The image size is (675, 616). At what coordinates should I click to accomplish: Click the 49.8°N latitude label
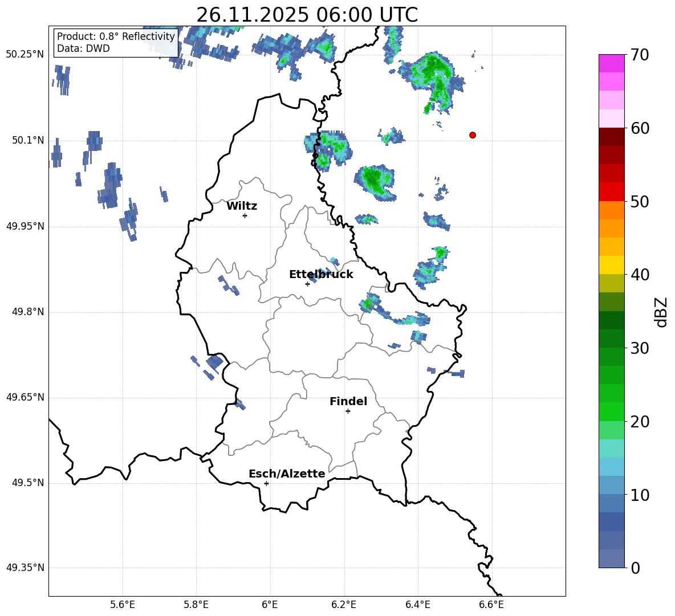29,312
